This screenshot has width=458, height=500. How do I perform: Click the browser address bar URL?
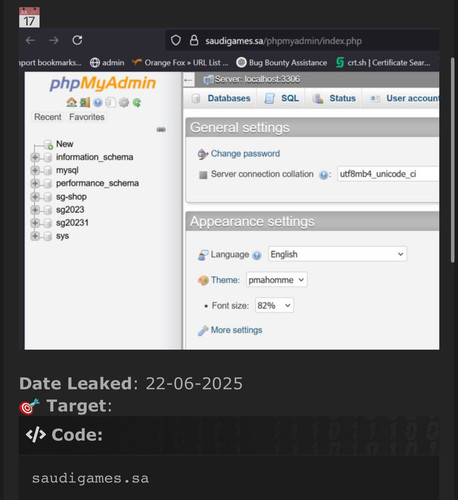coord(283,41)
